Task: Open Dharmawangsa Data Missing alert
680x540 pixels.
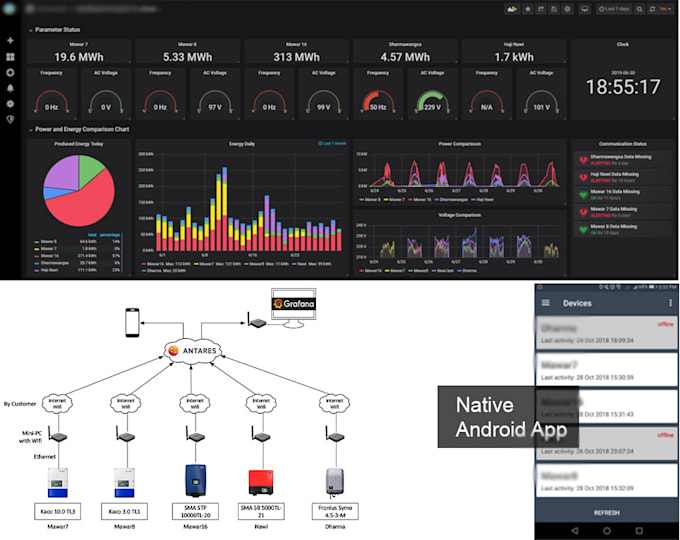Action: (x=623, y=160)
